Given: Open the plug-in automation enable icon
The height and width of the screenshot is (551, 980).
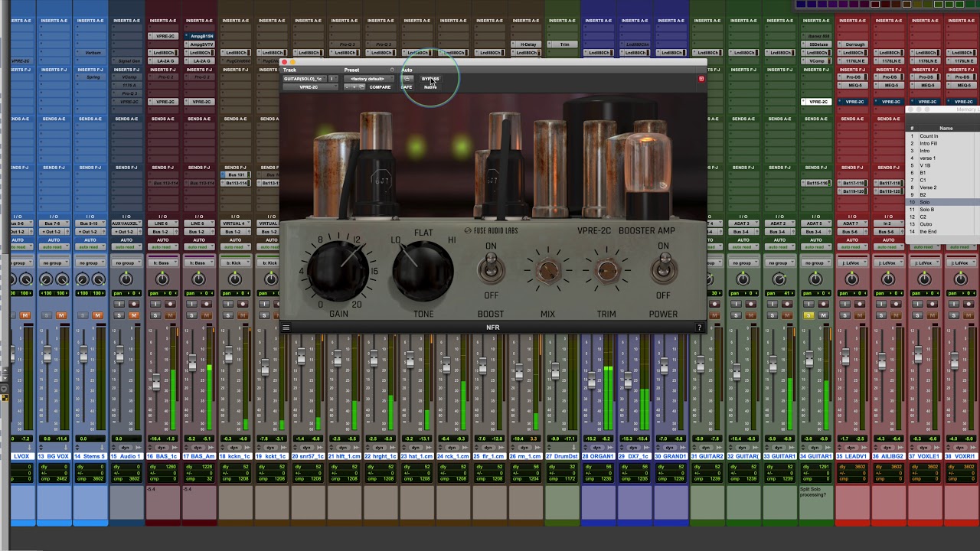Looking at the screenshot, I should [x=407, y=79].
